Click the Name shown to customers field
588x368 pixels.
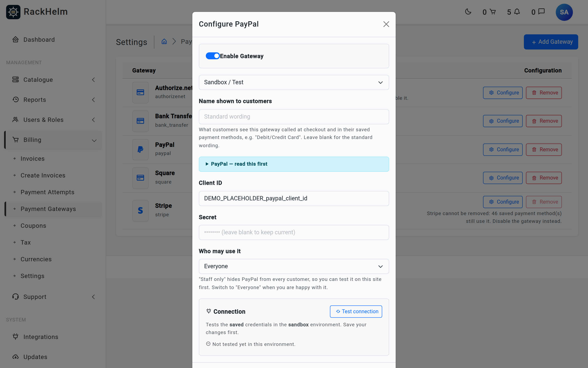[294, 117]
